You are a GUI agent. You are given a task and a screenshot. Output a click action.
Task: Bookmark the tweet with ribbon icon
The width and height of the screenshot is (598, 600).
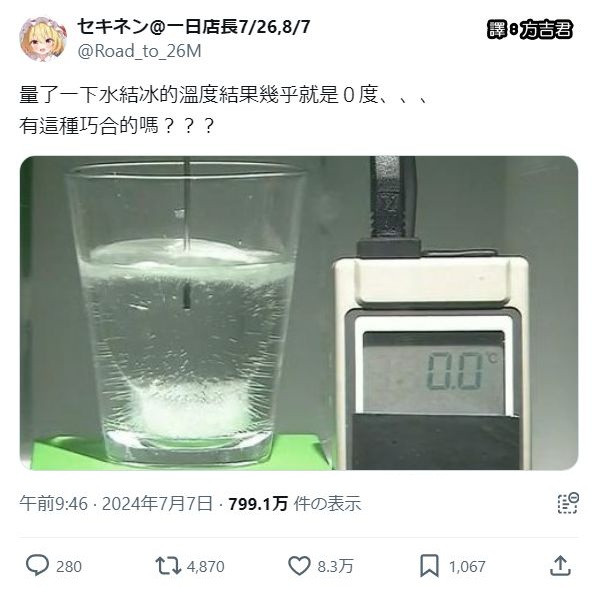(x=429, y=566)
